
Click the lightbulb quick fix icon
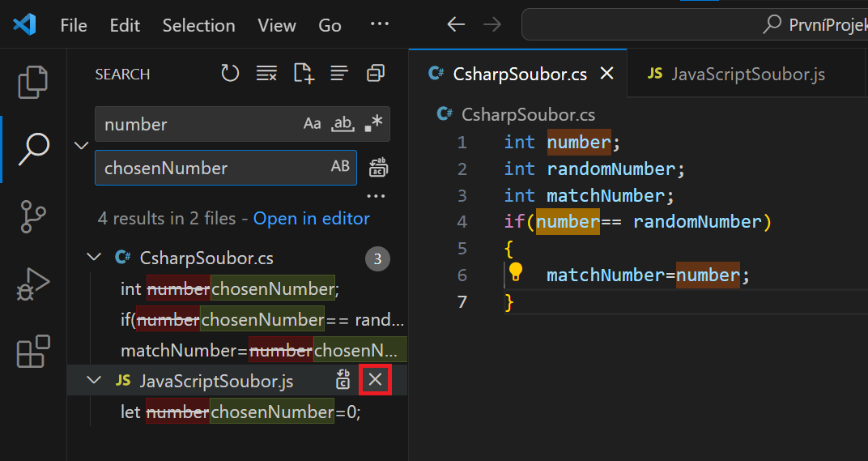515,271
